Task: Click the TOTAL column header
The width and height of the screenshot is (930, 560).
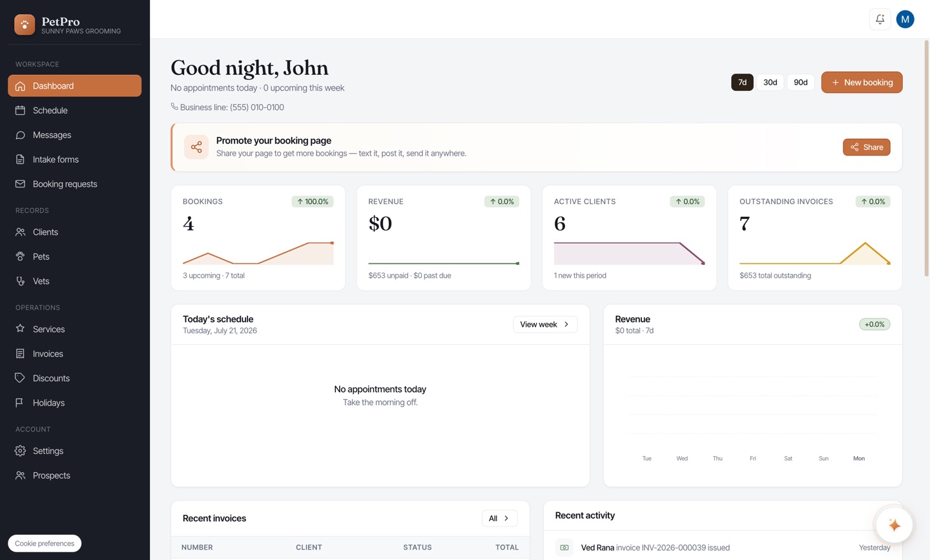Action: 507,547
